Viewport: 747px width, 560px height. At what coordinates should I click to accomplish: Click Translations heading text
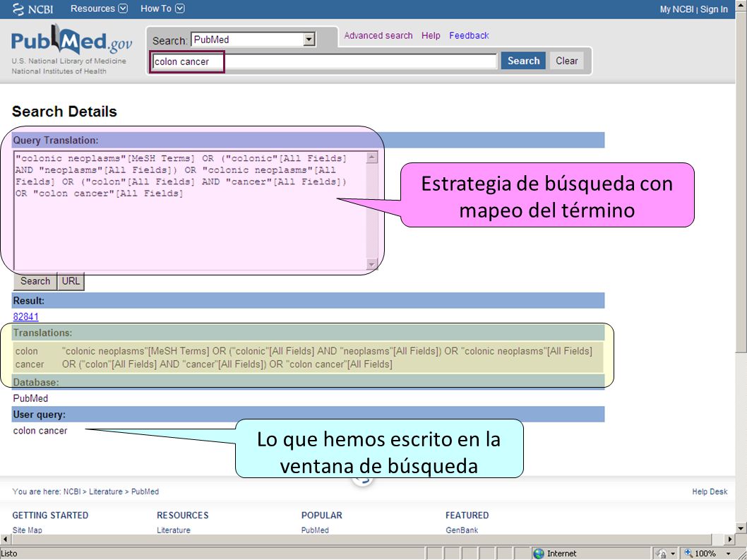coord(42,333)
